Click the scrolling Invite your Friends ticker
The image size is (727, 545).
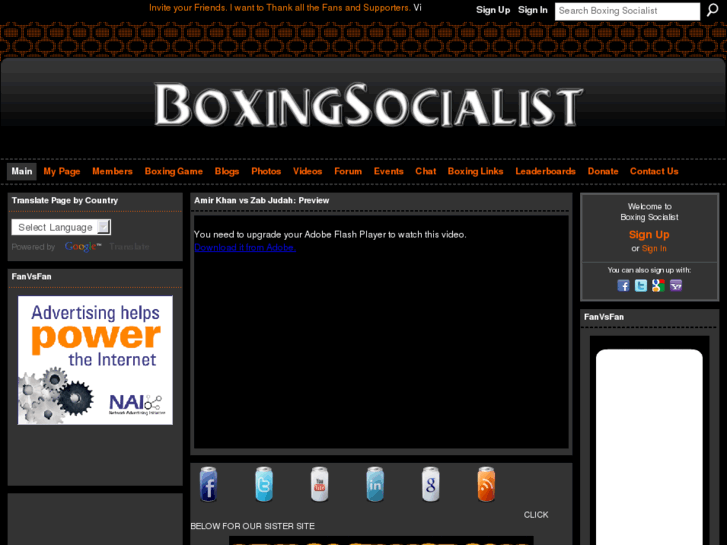(x=285, y=8)
